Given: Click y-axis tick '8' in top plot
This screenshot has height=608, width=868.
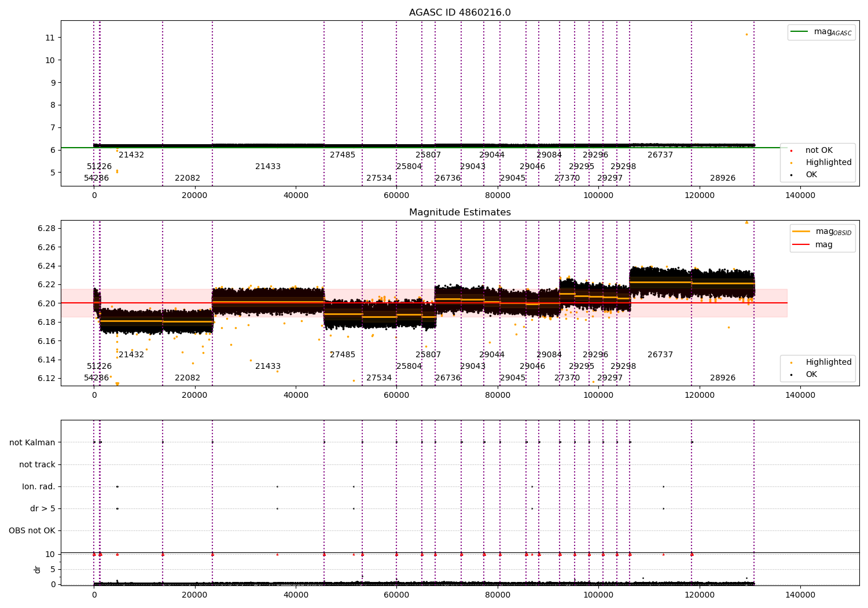Looking at the screenshot, I should (53, 105).
